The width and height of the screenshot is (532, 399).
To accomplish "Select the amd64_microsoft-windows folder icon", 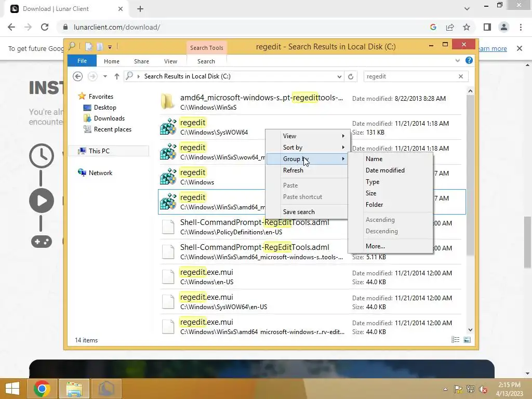I will (x=168, y=101).
